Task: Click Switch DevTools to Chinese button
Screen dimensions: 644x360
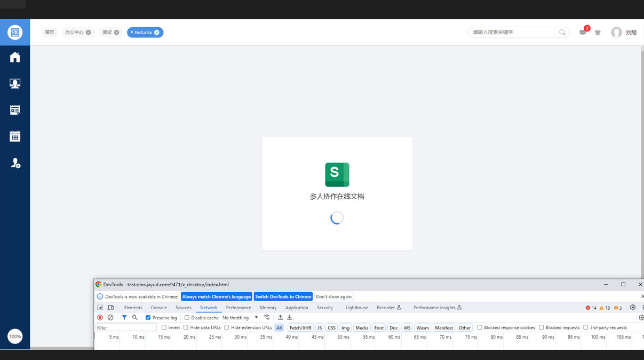Action: click(x=283, y=296)
